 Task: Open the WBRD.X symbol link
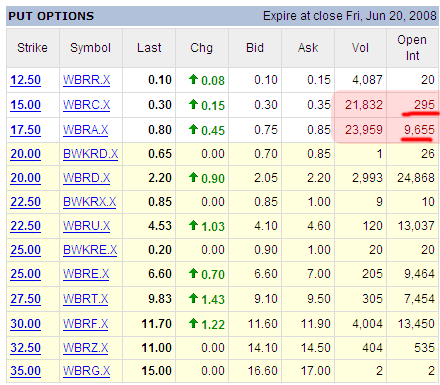tap(86, 178)
